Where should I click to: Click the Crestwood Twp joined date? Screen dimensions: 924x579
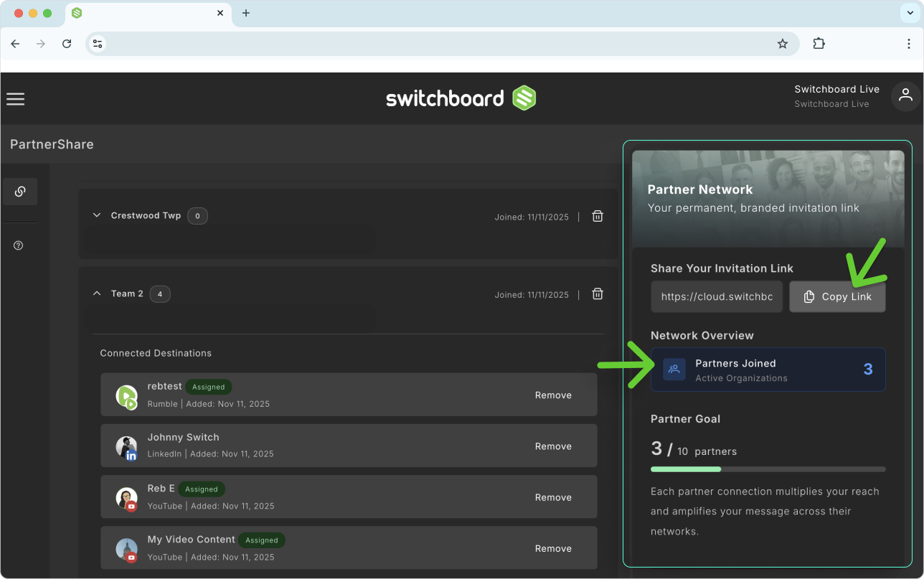532,217
